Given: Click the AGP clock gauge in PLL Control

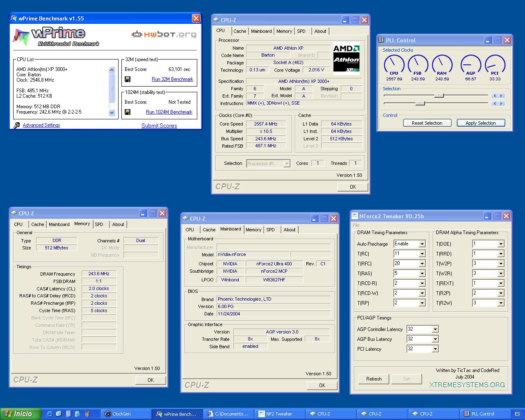Looking at the screenshot, I should point(471,65).
